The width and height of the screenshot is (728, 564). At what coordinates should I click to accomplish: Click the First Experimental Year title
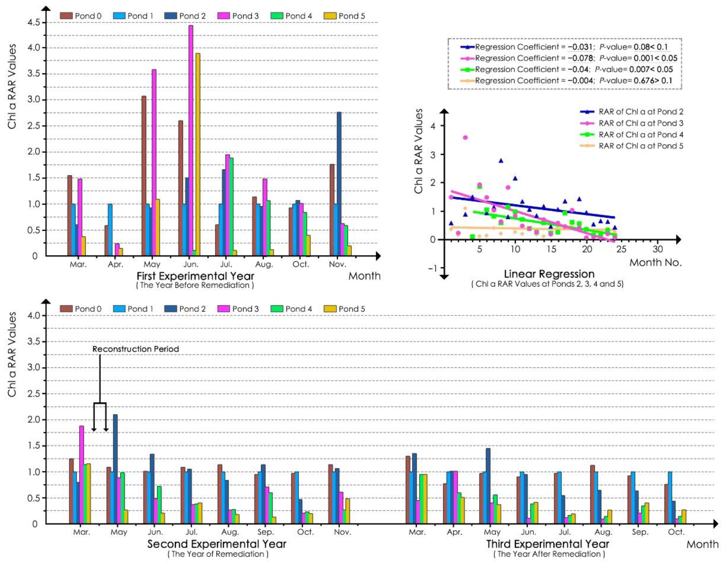coord(195,276)
